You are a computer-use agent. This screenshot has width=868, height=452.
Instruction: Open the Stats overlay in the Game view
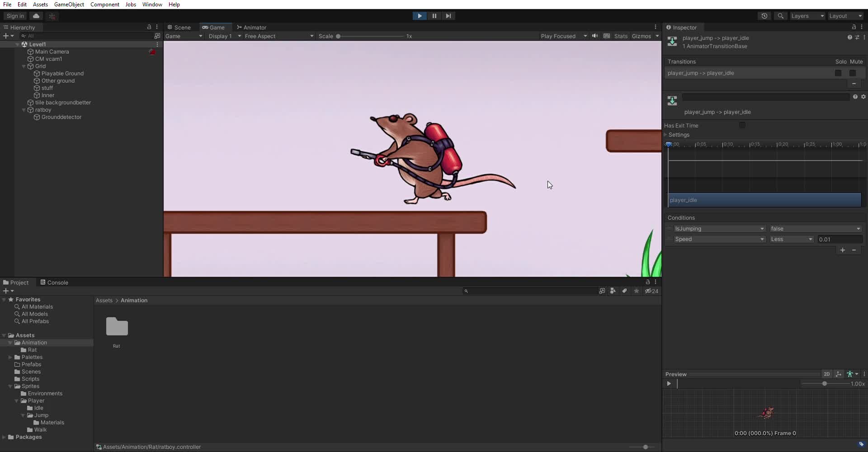pyautogui.click(x=621, y=36)
